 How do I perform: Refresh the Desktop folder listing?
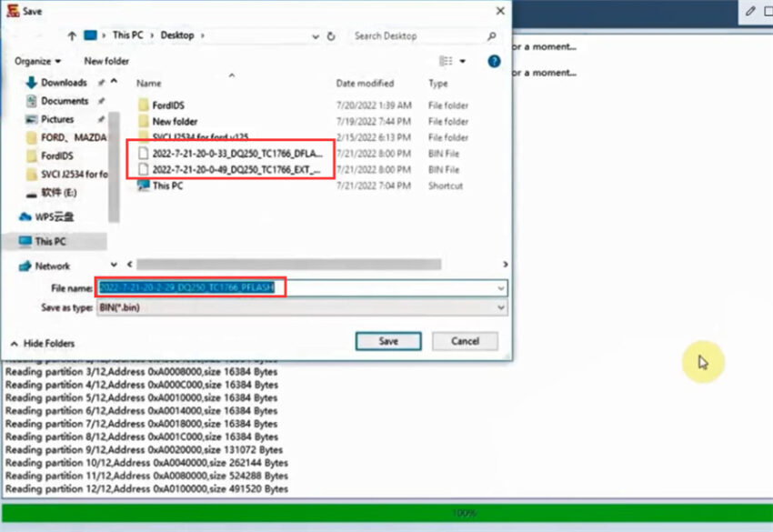pos(332,35)
